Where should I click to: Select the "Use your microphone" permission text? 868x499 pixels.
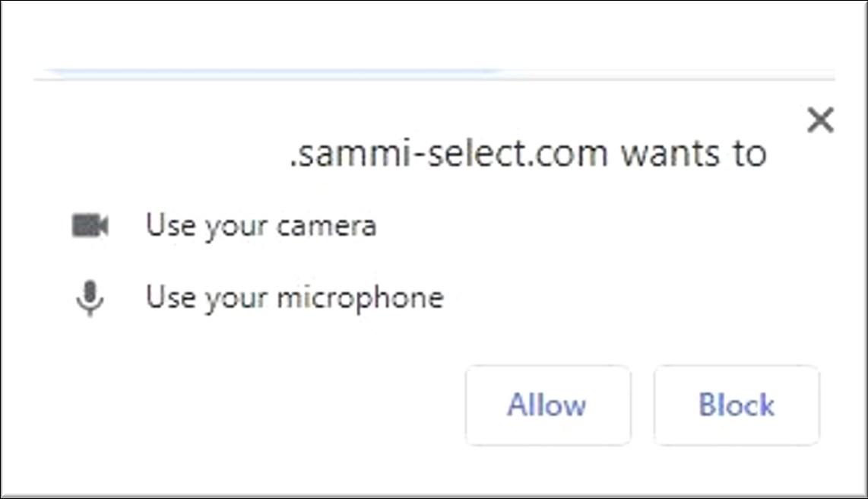click(294, 297)
